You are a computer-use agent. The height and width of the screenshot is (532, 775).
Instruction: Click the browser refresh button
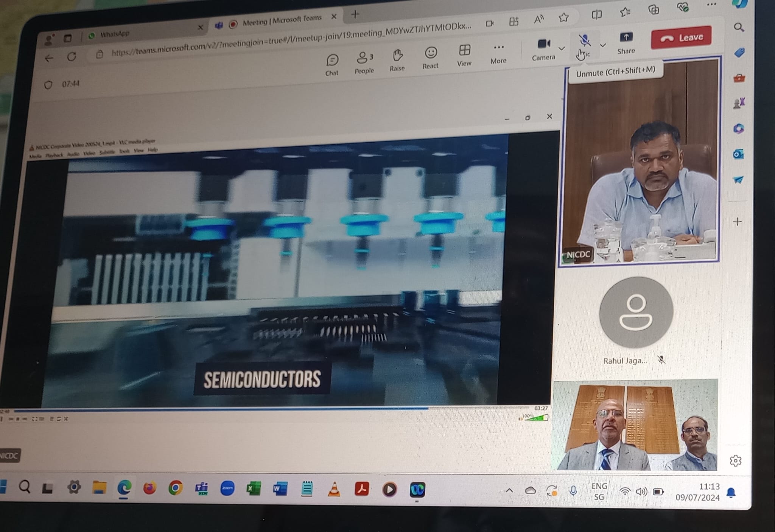72,57
